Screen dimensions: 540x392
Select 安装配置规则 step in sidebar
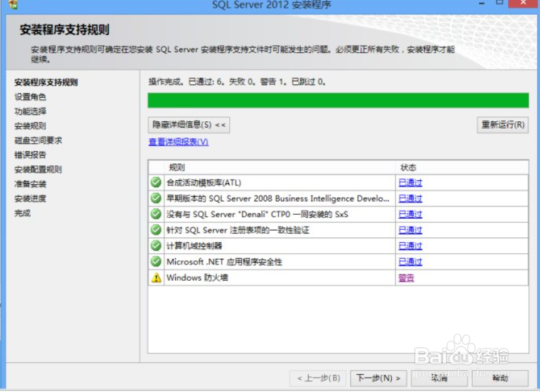(x=38, y=169)
